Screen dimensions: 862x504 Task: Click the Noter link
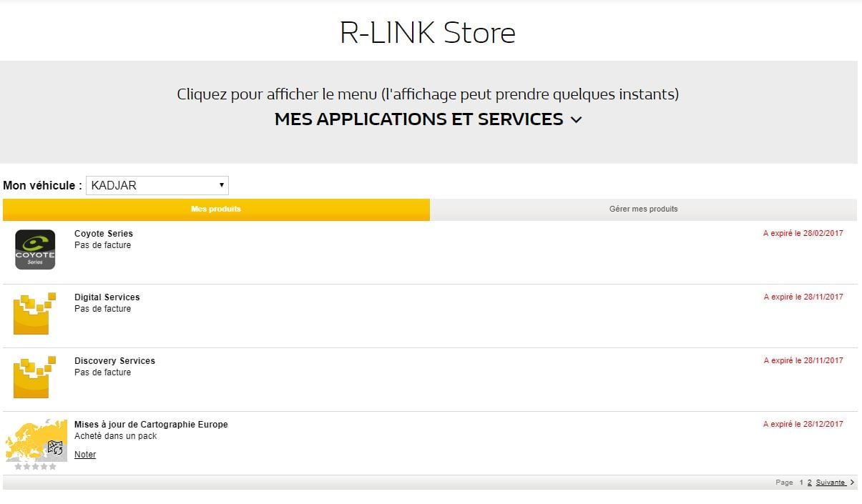tap(85, 455)
